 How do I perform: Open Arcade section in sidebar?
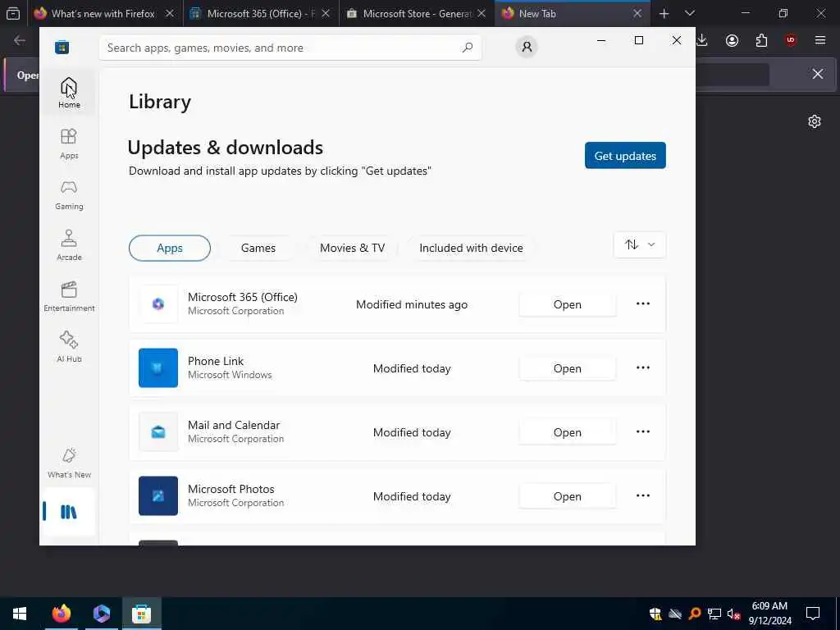coord(69,245)
